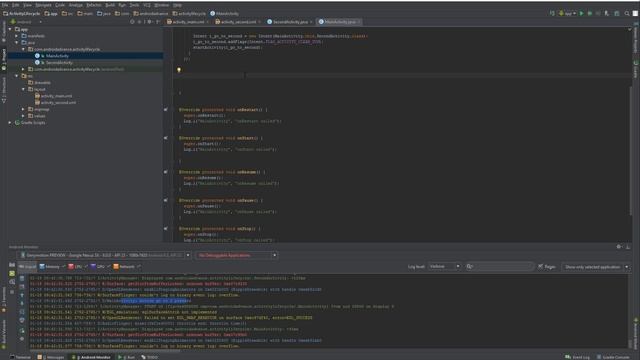This screenshot has height=360, width=640.
Task: Click the screen capture camera icon
Action: (x=12, y=265)
